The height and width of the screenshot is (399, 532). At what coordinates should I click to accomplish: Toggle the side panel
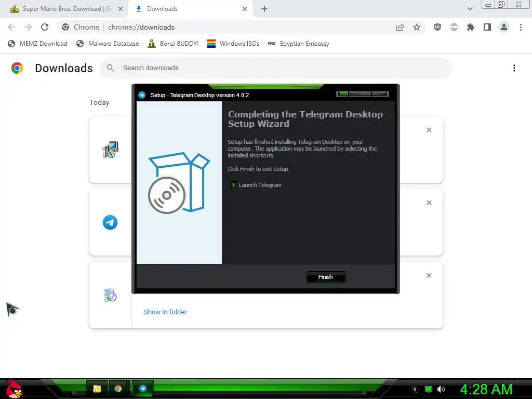pyautogui.click(x=487, y=27)
